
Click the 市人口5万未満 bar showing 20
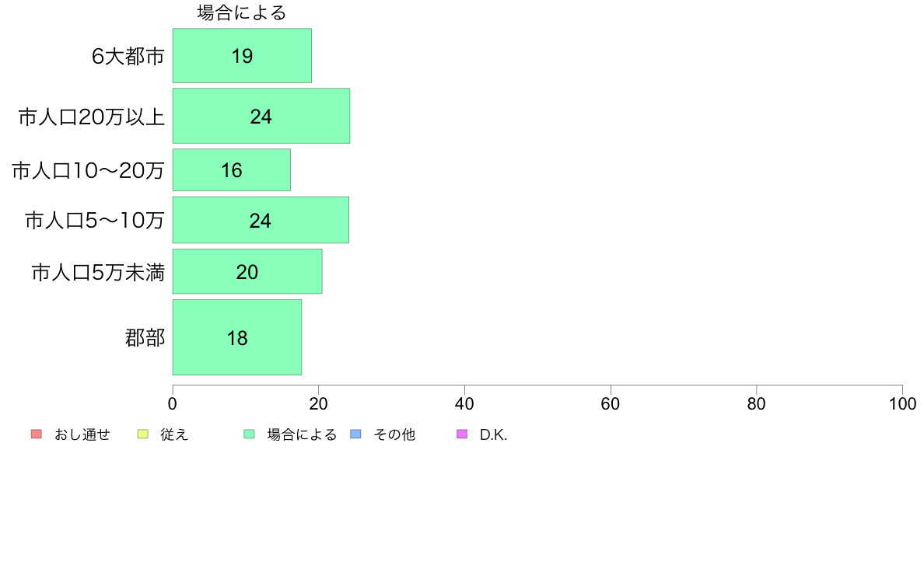click(x=247, y=271)
